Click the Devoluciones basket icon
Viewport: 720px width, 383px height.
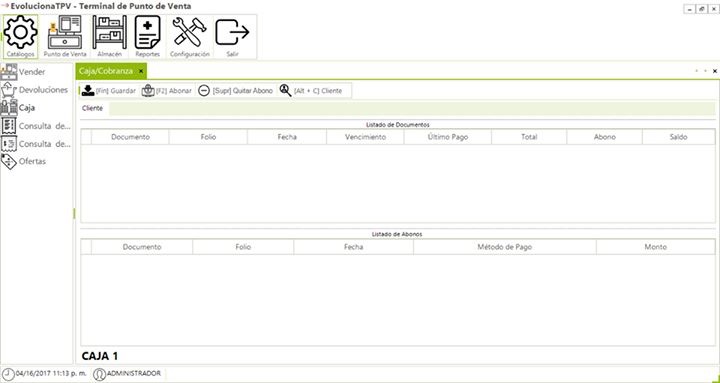[9, 90]
